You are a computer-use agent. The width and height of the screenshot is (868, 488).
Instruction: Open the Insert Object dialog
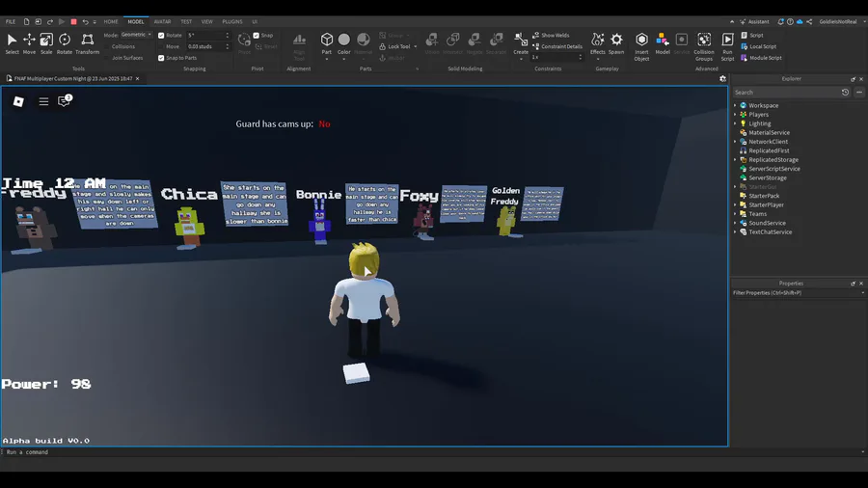pos(641,46)
